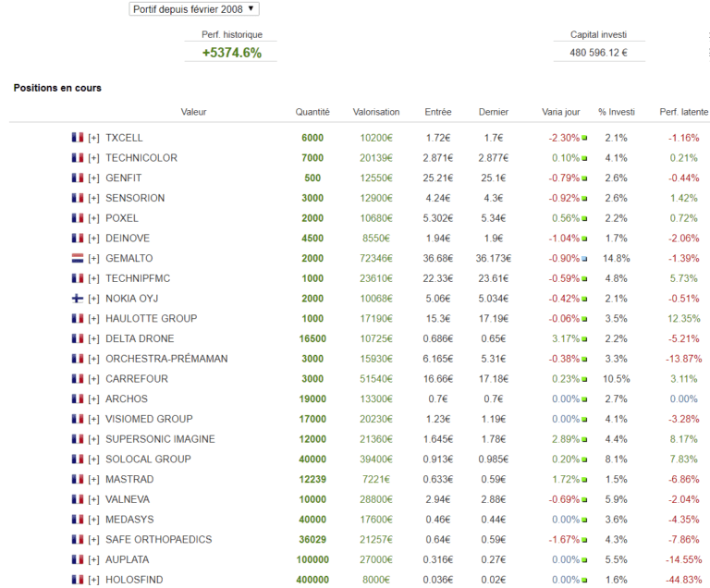Click the blue indicator square in GEMALTO row
Screen dimensions: 710x588
tap(584, 259)
